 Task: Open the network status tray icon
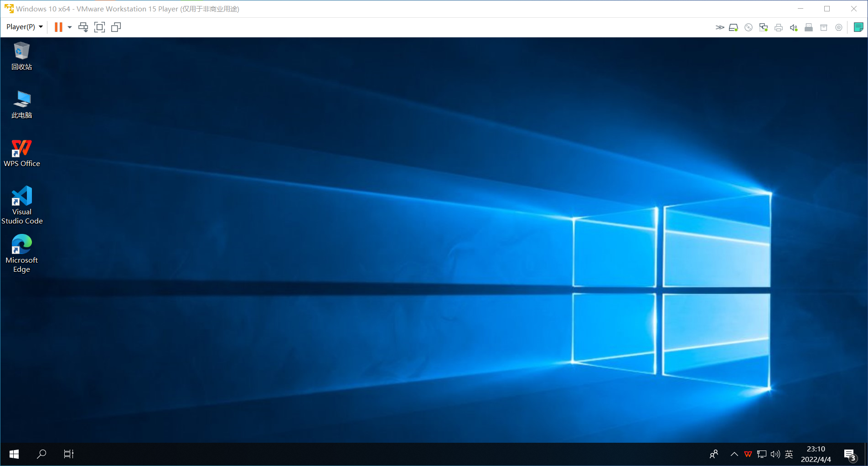[762, 454]
